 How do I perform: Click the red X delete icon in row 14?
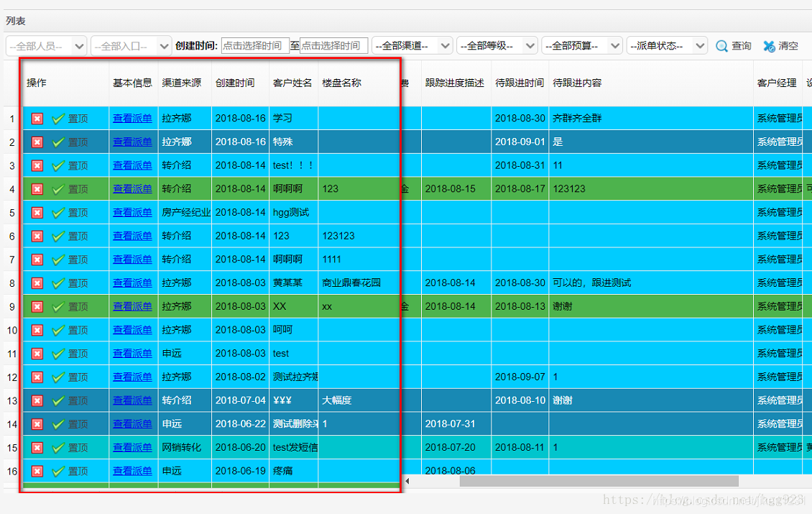coord(37,424)
